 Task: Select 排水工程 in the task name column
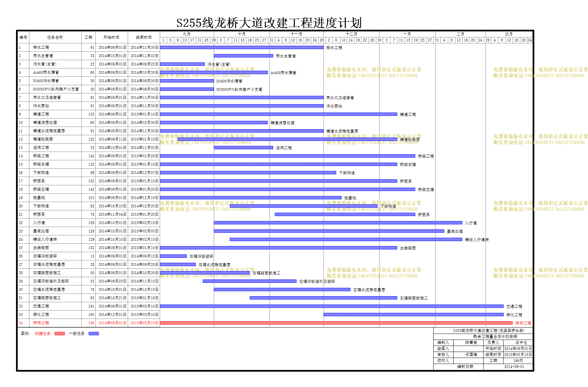click(x=41, y=47)
